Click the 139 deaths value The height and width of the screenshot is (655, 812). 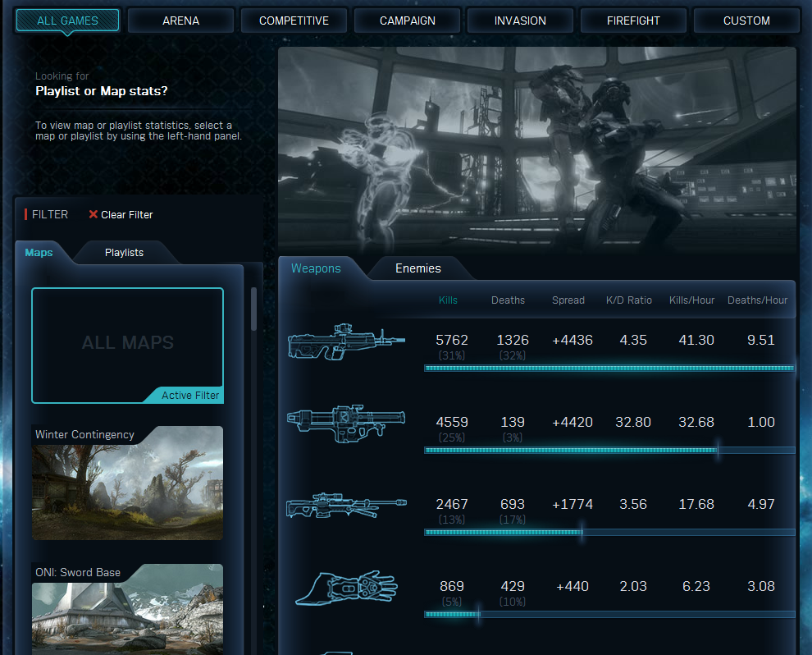point(512,422)
